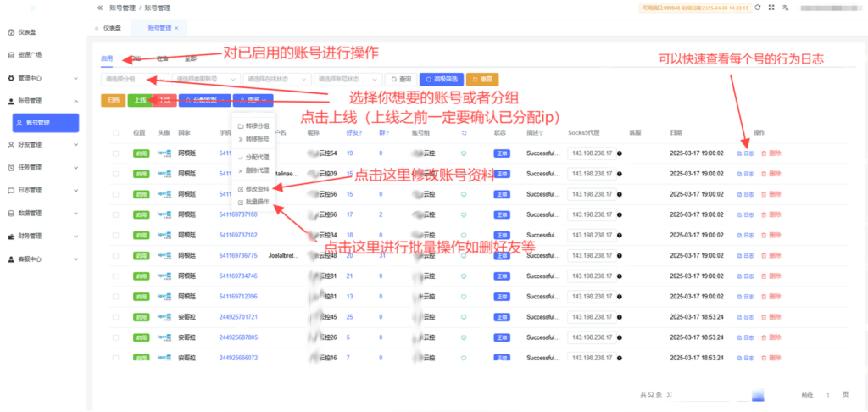Screen dimensions: 868x412
Task: Tick the checkbox for the 541169734746 row
Action: tap(115, 276)
